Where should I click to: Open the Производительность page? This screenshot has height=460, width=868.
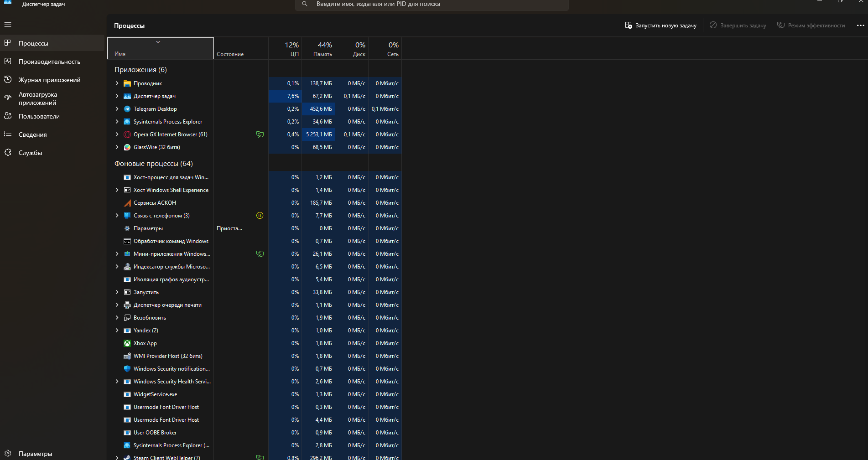[49, 62]
